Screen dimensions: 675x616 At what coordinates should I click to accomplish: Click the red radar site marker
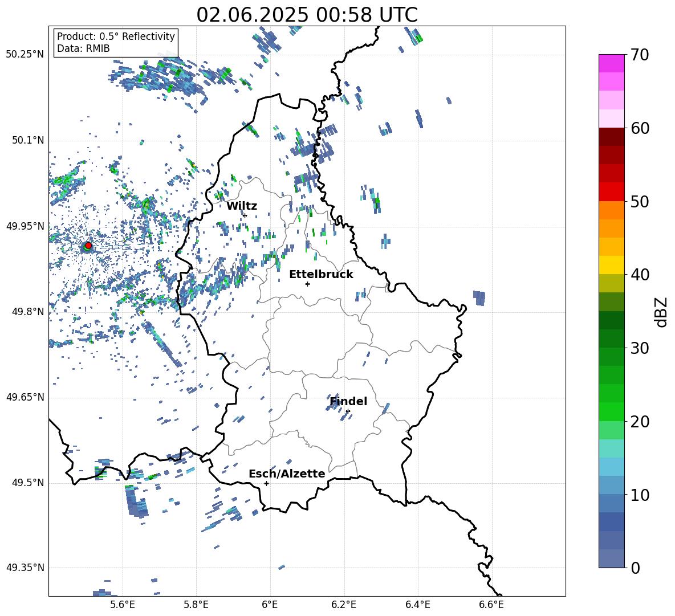click(88, 245)
